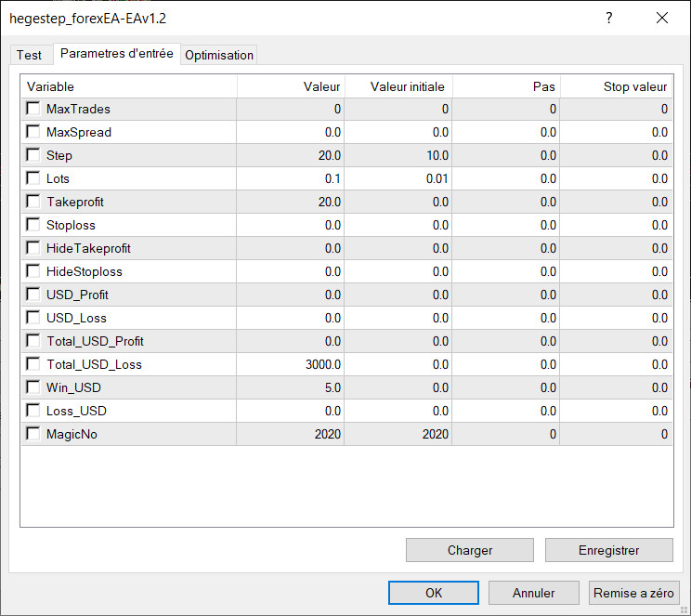Viewport: 691px width, 616px height.
Task: Check the MagicNo checkbox
Action: tap(33, 434)
